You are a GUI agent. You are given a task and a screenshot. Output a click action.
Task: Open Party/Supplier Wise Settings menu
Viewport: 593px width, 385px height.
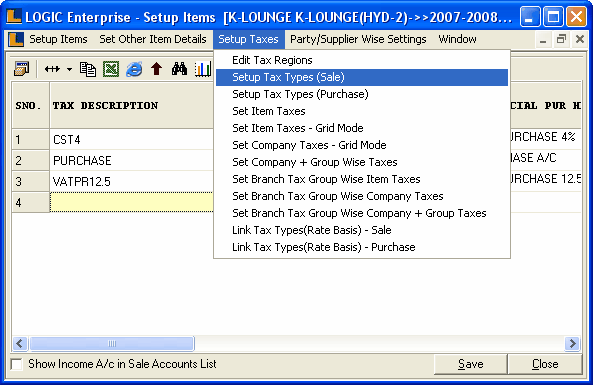pyautogui.click(x=358, y=39)
